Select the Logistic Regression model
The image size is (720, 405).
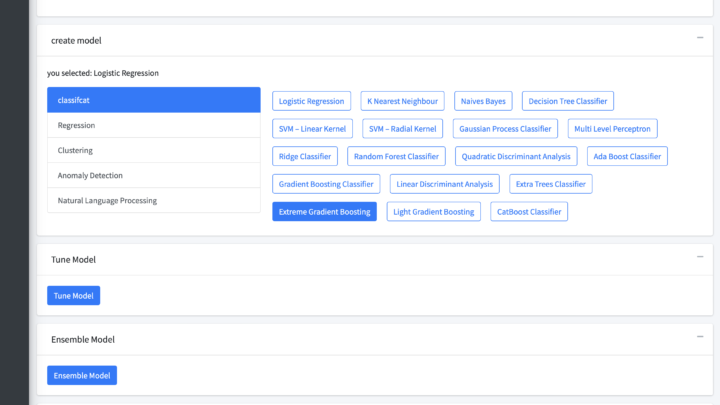(311, 101)
